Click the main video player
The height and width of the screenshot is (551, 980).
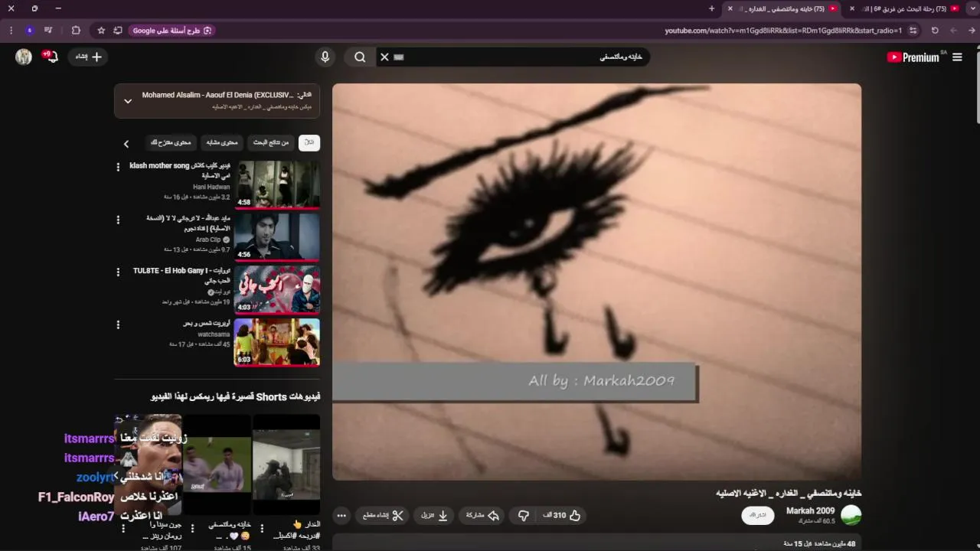[x=596, y=282]
